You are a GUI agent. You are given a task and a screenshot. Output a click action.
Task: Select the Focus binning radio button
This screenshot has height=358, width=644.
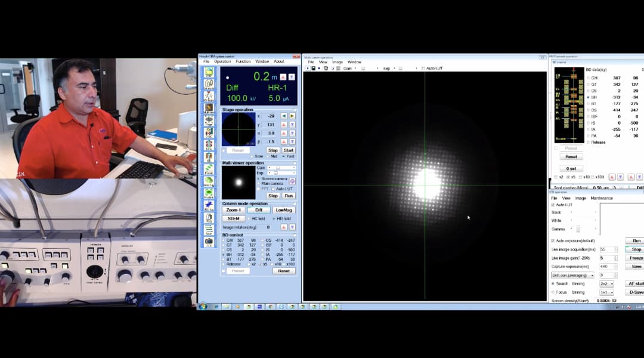[x=553, y=292]
